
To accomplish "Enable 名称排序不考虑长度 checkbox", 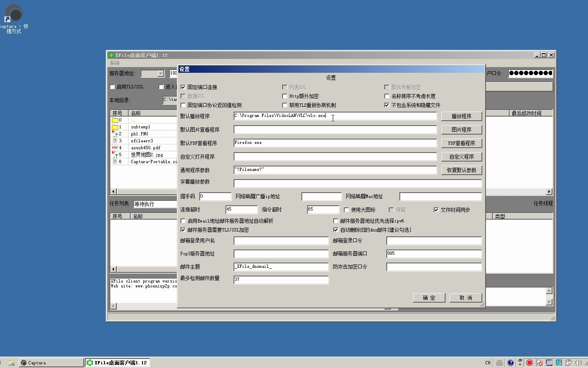I will [x=387, y=96].
